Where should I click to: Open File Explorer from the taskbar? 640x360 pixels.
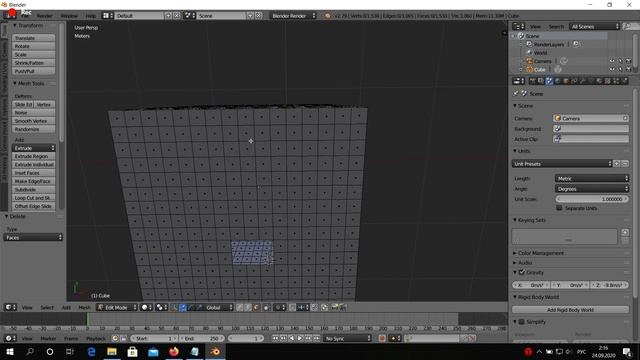pyautogui.click(x=112, y=351)
